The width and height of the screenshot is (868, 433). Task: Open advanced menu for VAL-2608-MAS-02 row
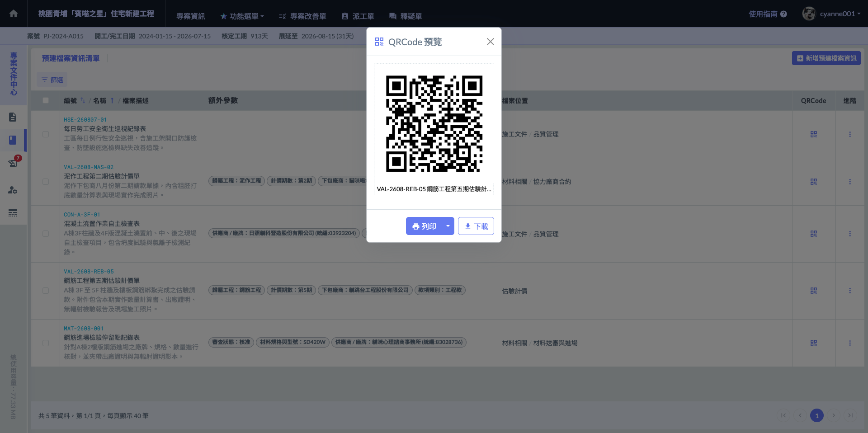[850, 182]
